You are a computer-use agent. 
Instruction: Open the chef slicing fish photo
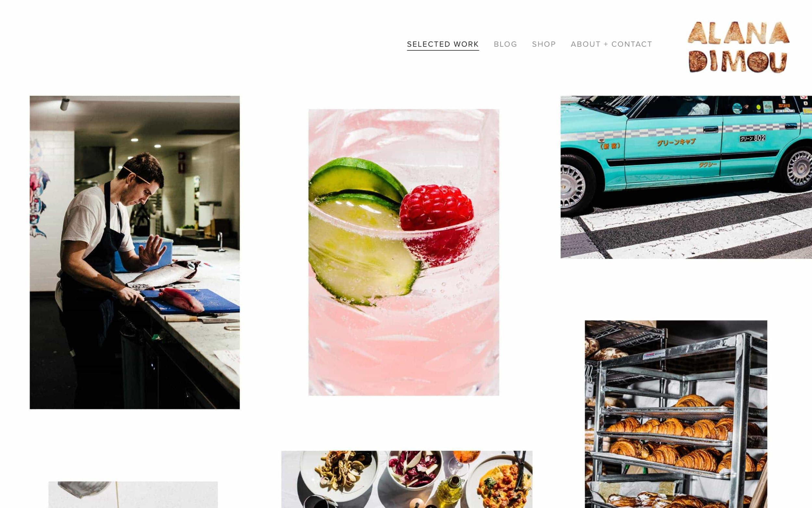click(134, 252)
